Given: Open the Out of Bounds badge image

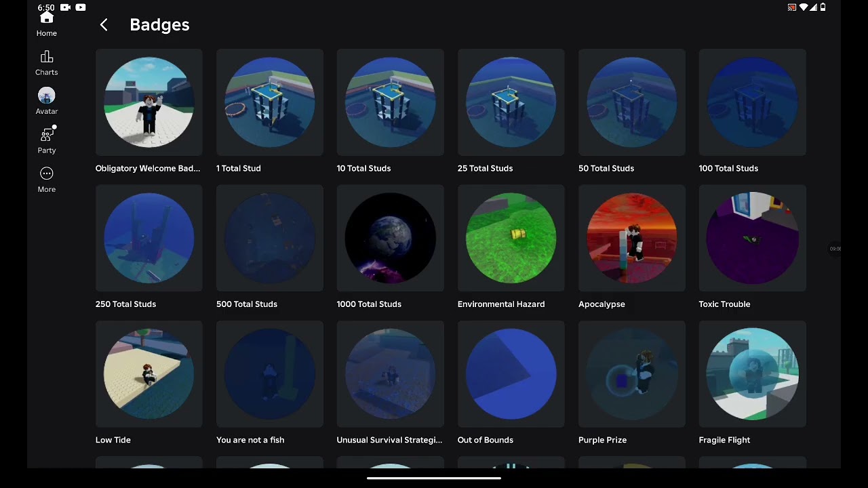Looking at the screenshot, I should pos(511,374).
